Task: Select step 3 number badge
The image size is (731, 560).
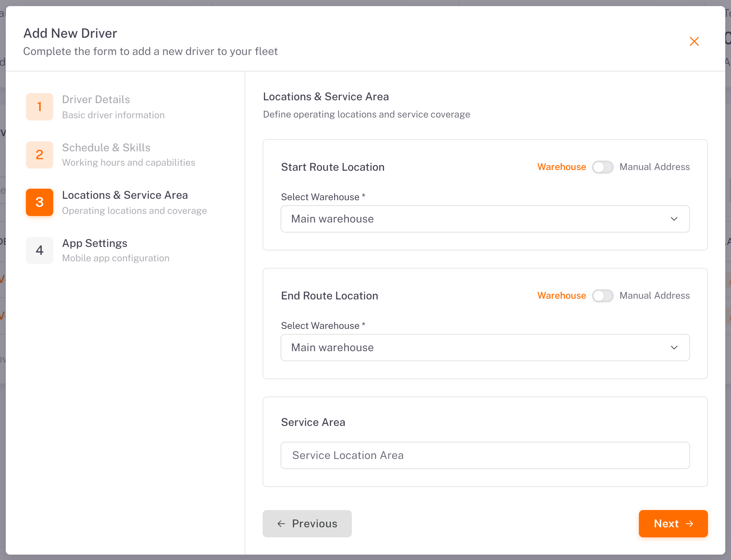Action: pos(40,202)
